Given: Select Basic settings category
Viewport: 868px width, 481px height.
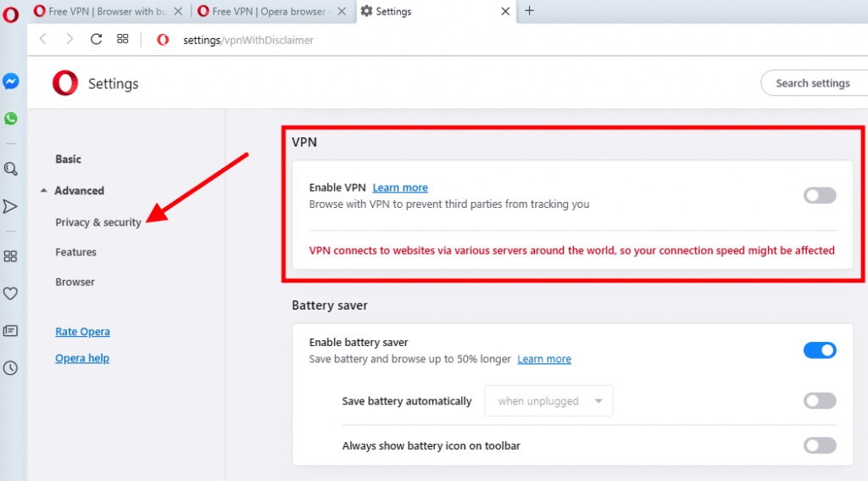Looking at the screenshot, I should (68, 159).
